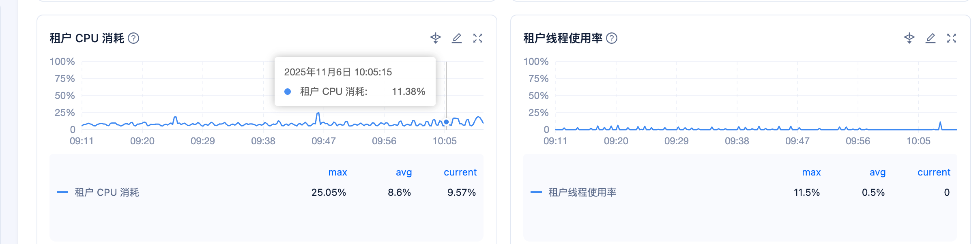Sort CPU 消耗 legend by max column
The width and height of the screenshot is (980, 244).
coord(337,172)
